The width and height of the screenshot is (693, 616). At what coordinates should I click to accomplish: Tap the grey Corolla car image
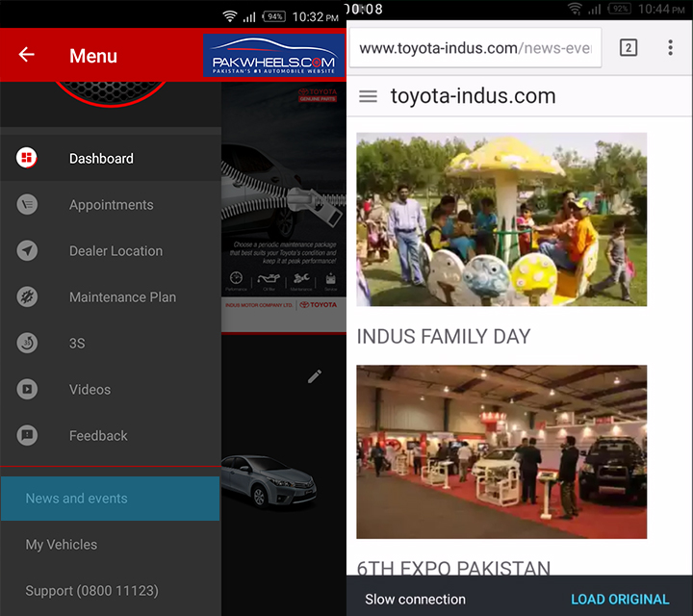click(269, 481)
